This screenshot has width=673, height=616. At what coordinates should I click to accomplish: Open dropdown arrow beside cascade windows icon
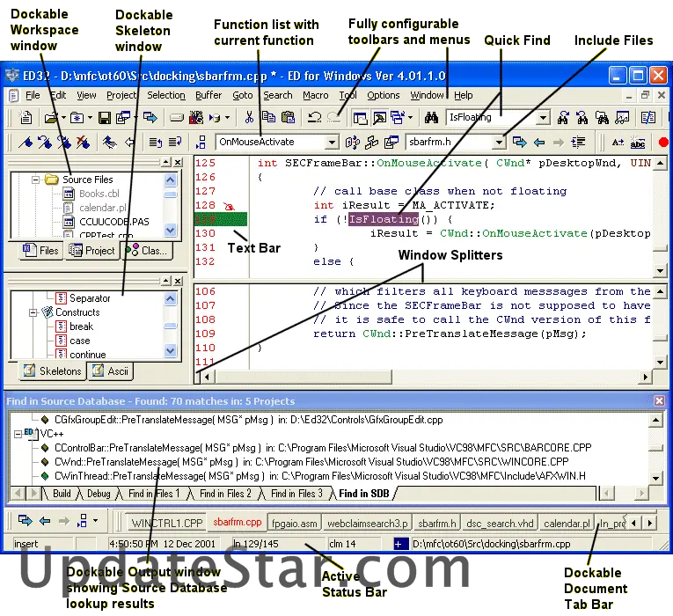[x=410, y=117]
